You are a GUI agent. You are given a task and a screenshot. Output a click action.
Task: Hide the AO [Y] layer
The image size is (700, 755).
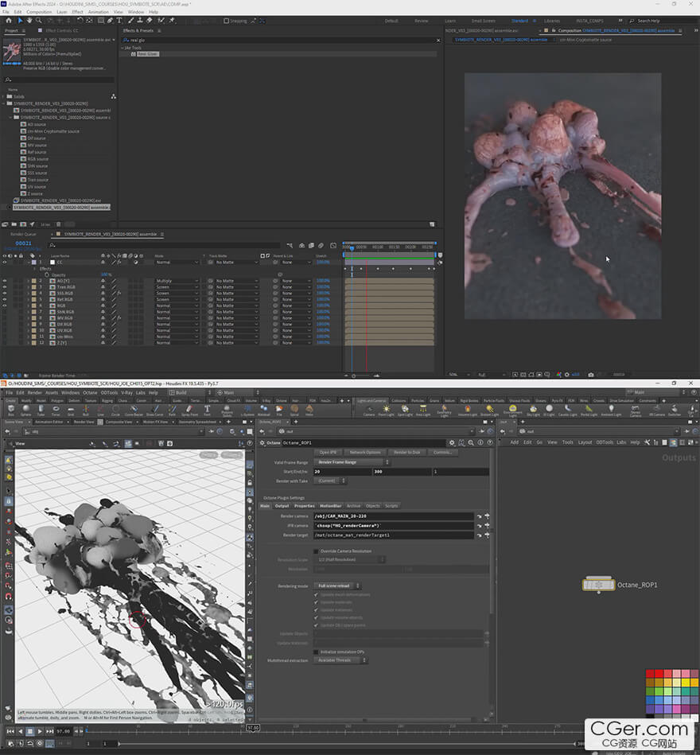coord(5,281)
